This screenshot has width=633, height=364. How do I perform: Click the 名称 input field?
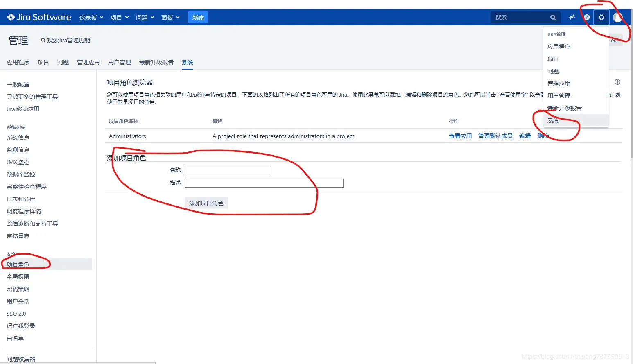pos(228,170)
